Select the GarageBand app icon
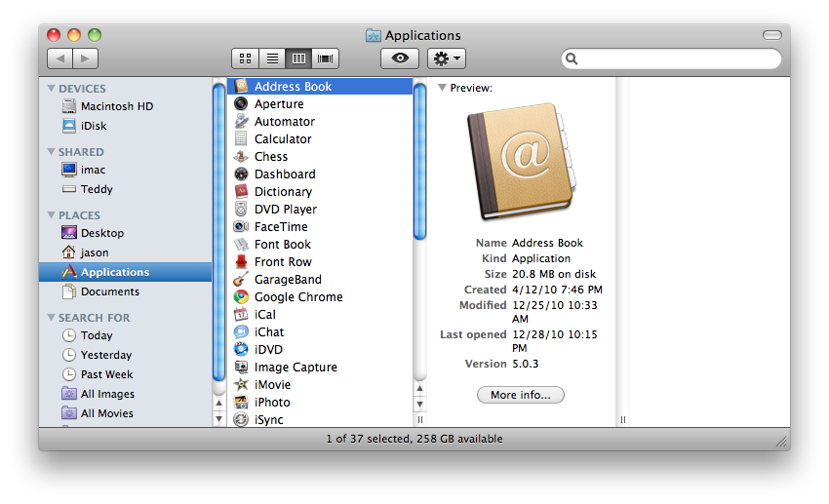 pos(241,279)
